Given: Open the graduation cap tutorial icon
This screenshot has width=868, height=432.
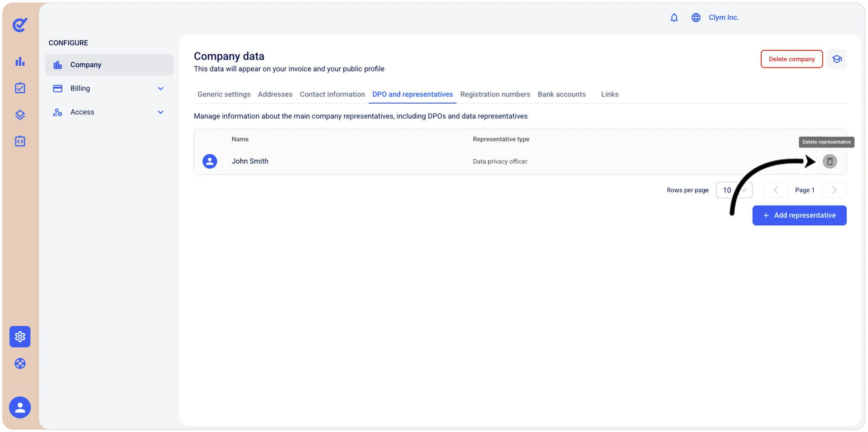Looking at the screenshot, I should click(x=837, y=59).
